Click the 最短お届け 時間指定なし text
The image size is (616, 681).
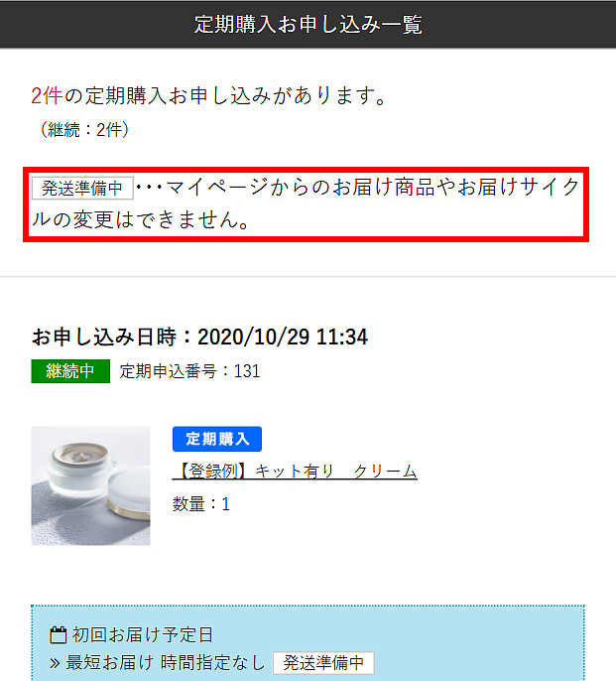[x=165, y=663]
